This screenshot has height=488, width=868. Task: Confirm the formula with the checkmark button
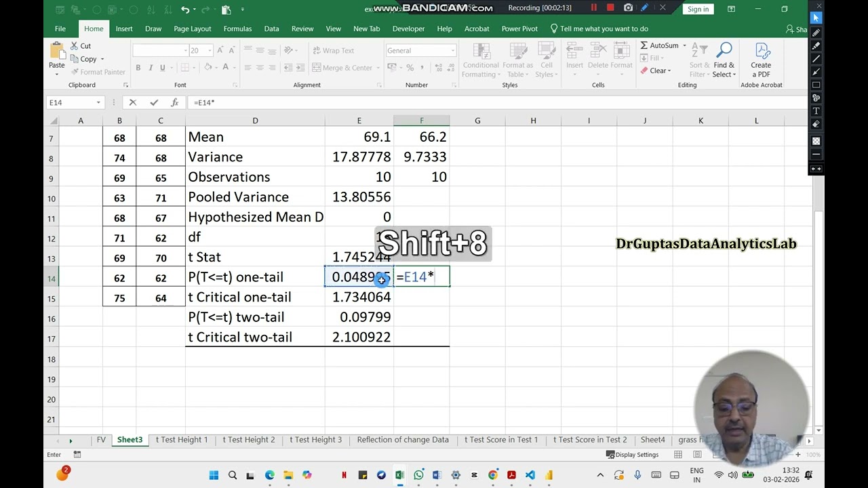tap(154, 102)
